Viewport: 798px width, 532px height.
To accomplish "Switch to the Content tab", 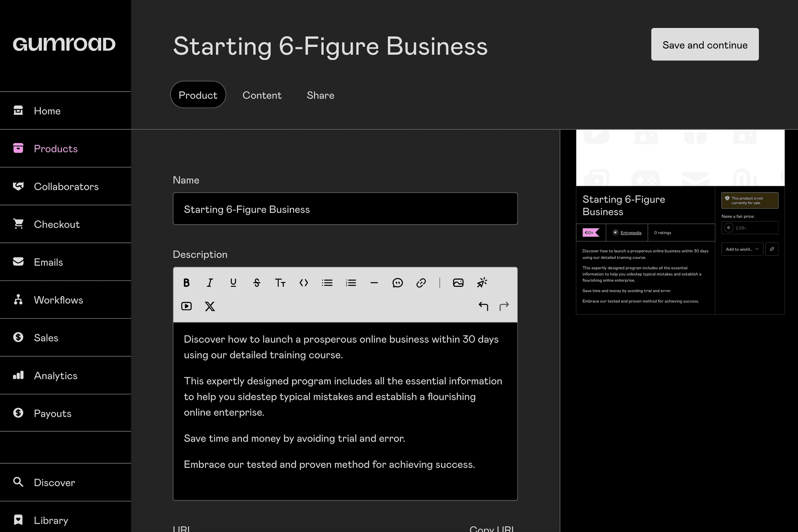I will tap(262, 95).
